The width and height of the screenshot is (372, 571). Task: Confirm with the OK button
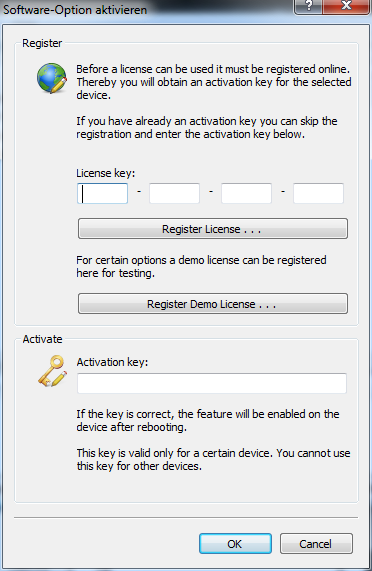(235, 544)
